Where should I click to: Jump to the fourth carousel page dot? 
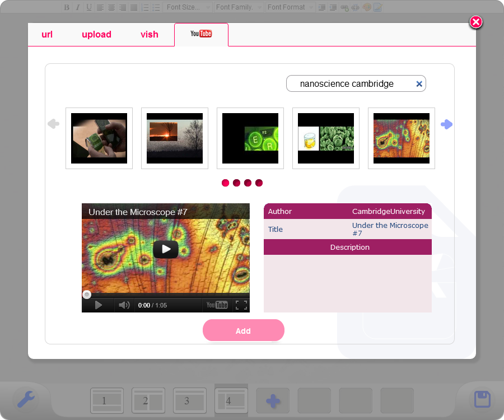(x=259, y=183)
